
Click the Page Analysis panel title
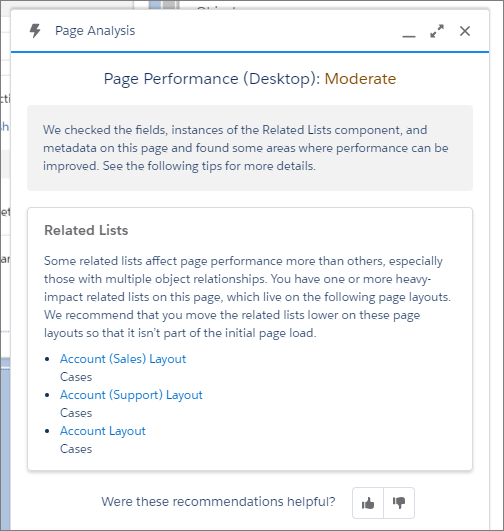[95, 31]
